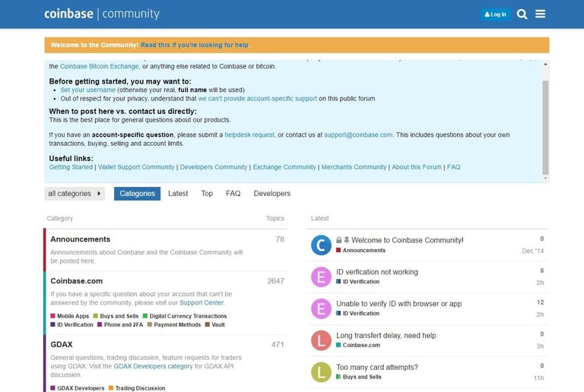This screenshot has width=584, height=392.
Task: Click the Log In button
Action: tap(495, 14)
